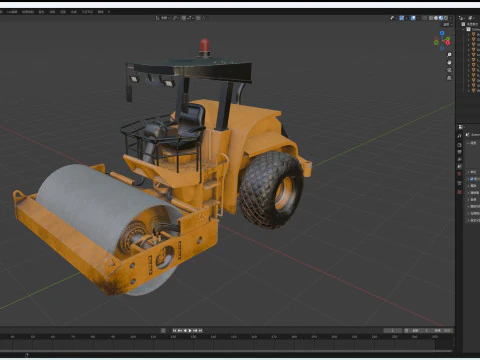The height and width of the screenshot is (360, 480).
Task: Click the zoom view magnifier icon
Action: [449, 54]
